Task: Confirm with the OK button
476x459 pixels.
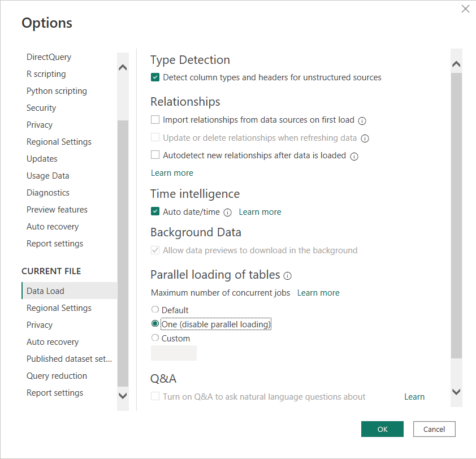Action: (x=382, y=429)
